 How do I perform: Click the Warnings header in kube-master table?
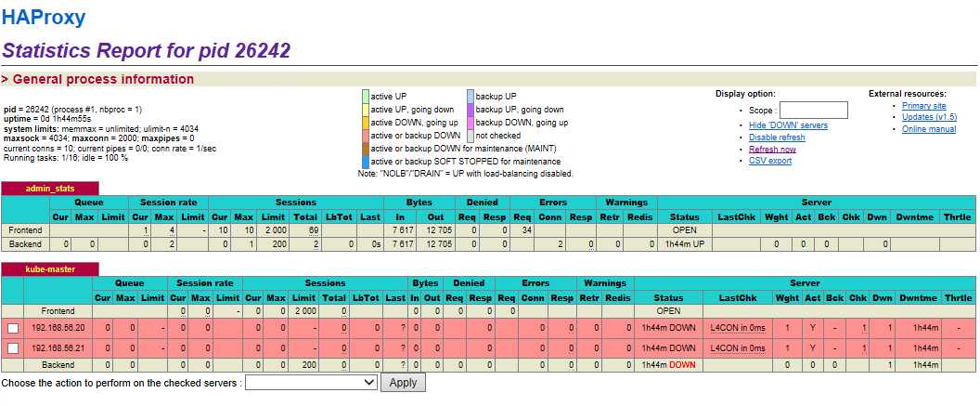pyautogui.click(x=604, y=283)
